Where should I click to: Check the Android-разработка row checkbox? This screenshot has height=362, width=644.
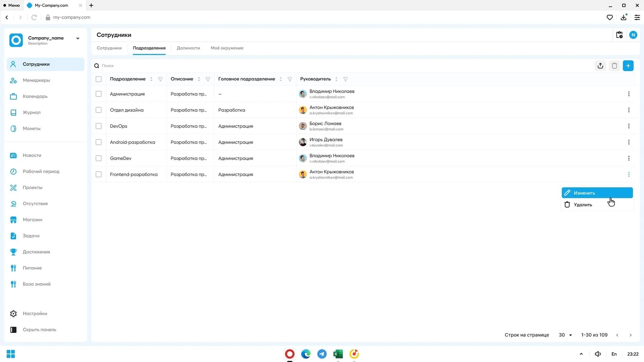(x=99, y=142)
